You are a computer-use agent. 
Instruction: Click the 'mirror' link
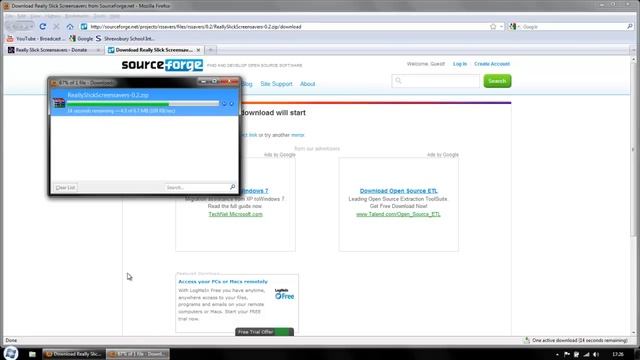tap(298, 135)
